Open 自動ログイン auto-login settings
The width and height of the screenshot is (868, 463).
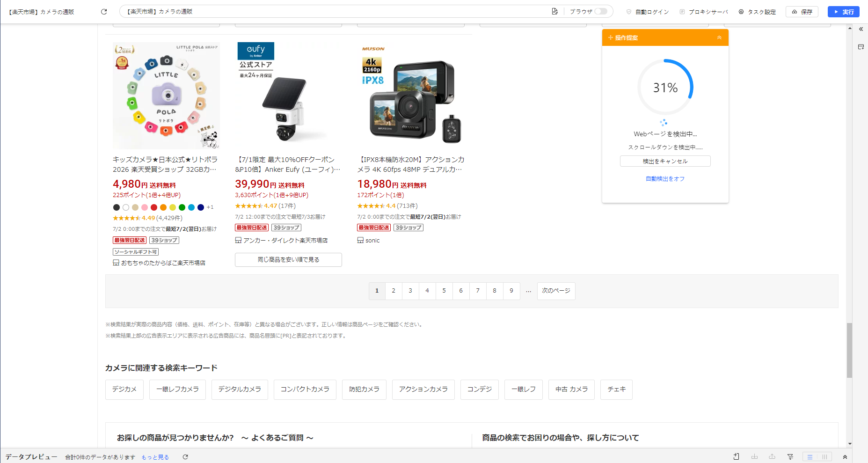point(648,12)
